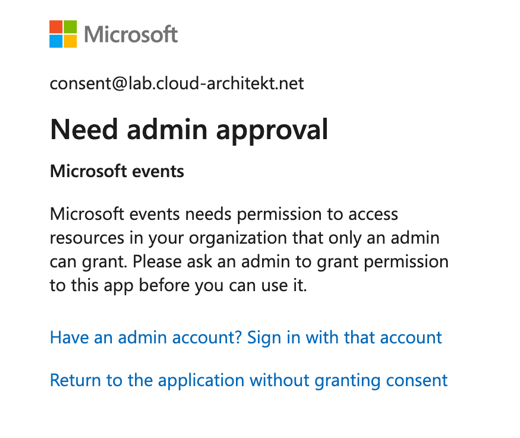Click the bold 'Microsoft events' app name

(117, 171)
